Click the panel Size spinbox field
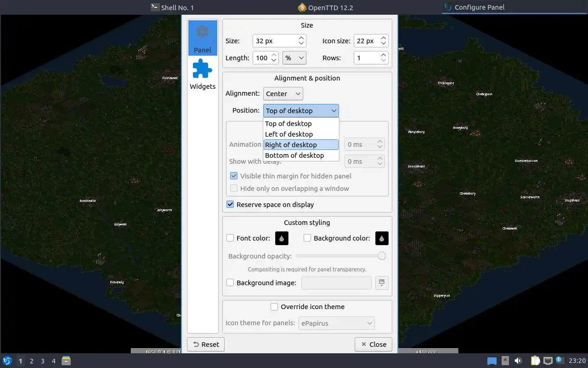 (279, 40)
